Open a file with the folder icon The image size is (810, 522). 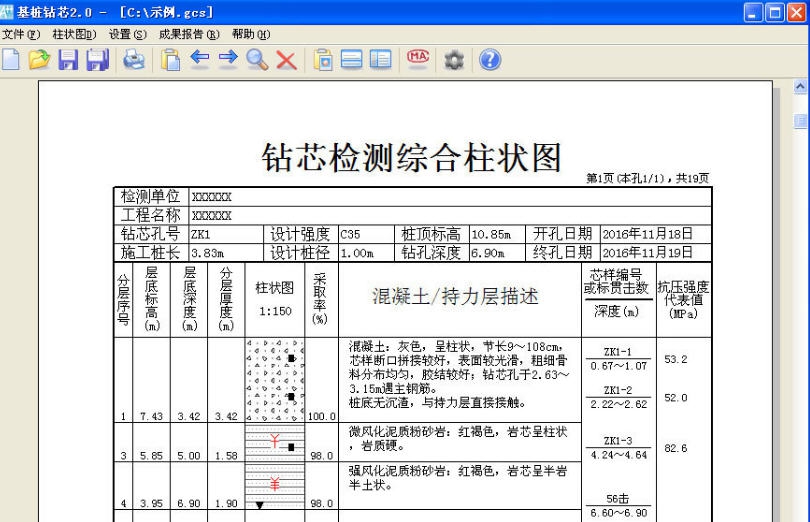pos(41,60)
